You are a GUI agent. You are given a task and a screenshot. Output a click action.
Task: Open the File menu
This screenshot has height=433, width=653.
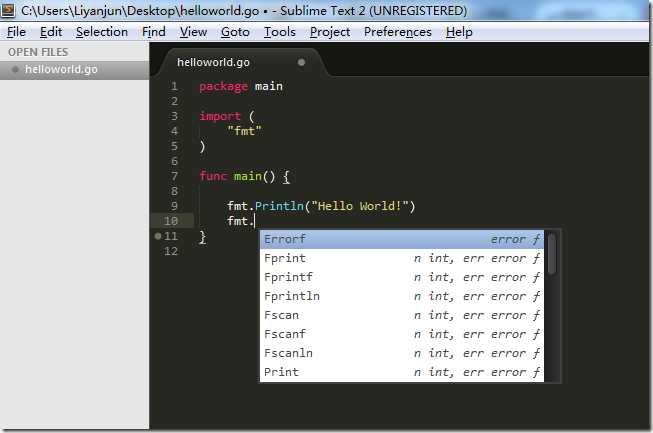tap(16, 32)
